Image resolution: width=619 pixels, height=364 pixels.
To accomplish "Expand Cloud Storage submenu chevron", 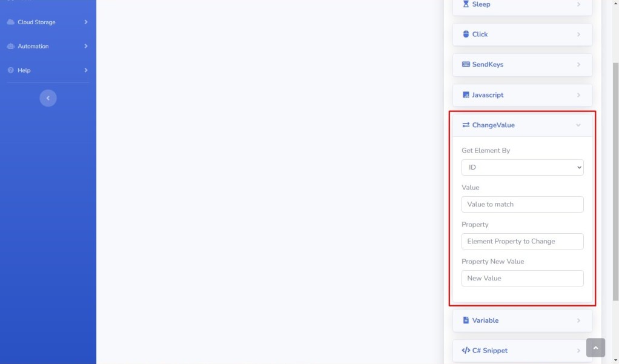I will click(85, 22).
